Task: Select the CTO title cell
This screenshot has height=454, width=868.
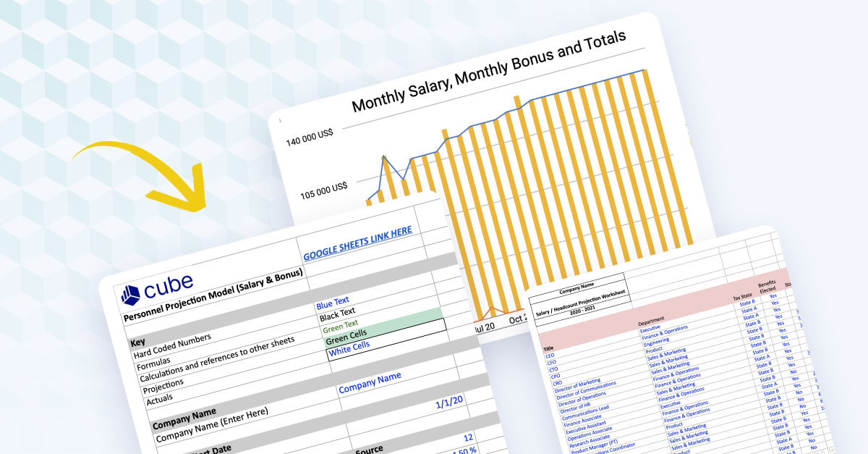Action: 553,369
